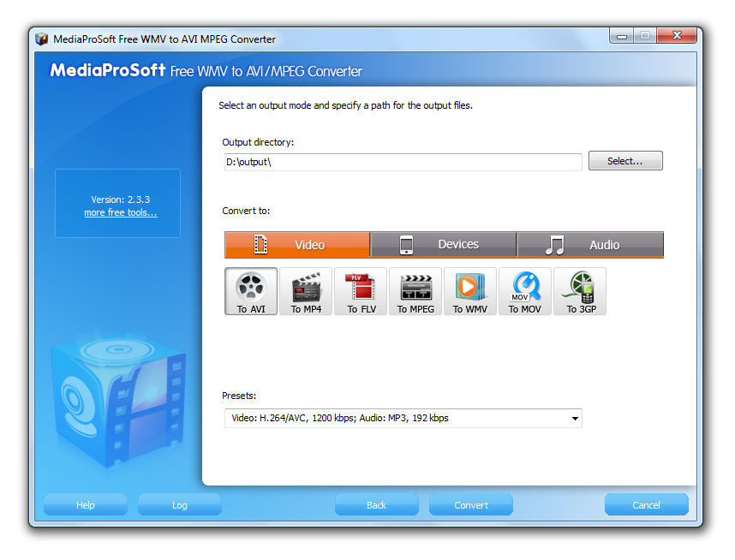The image size is (735, 560).
Task: Click the Output directory path field
Action: (x=403, y=162)
